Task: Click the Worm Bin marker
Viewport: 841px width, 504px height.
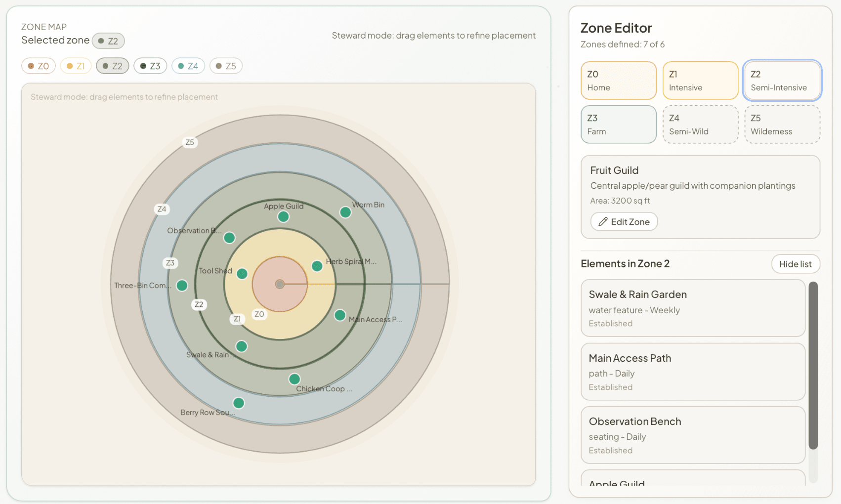Action: click(x=345, y=211)
